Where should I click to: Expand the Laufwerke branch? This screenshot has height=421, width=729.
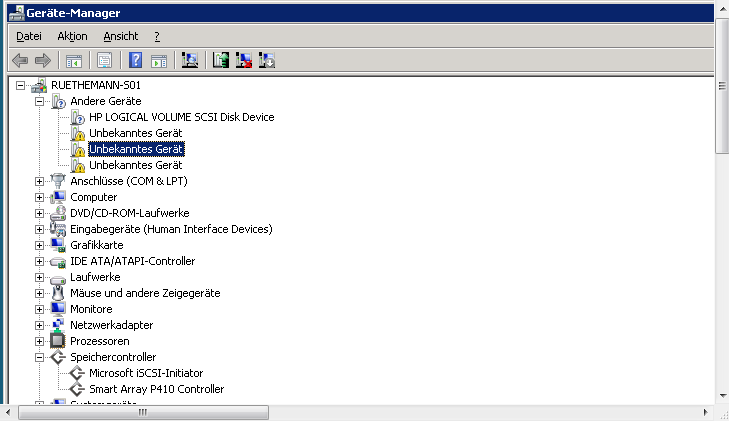tap(40, 277)
